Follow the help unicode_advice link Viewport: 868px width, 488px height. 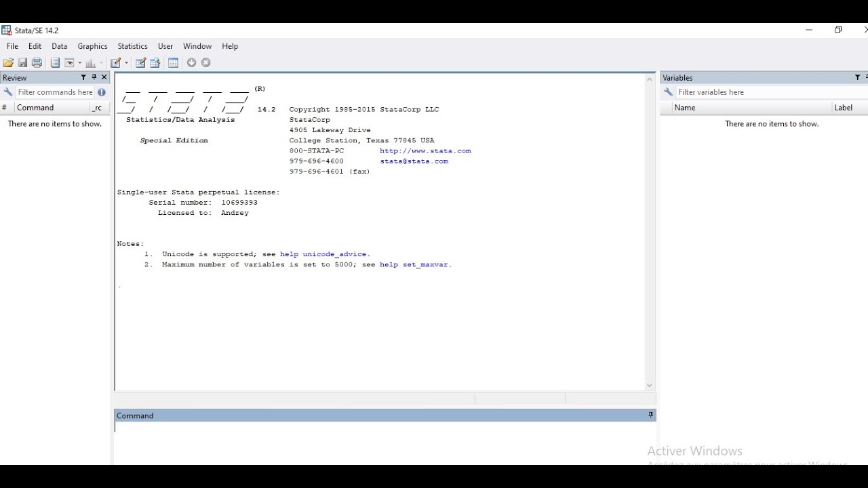[x=325, y=254]
